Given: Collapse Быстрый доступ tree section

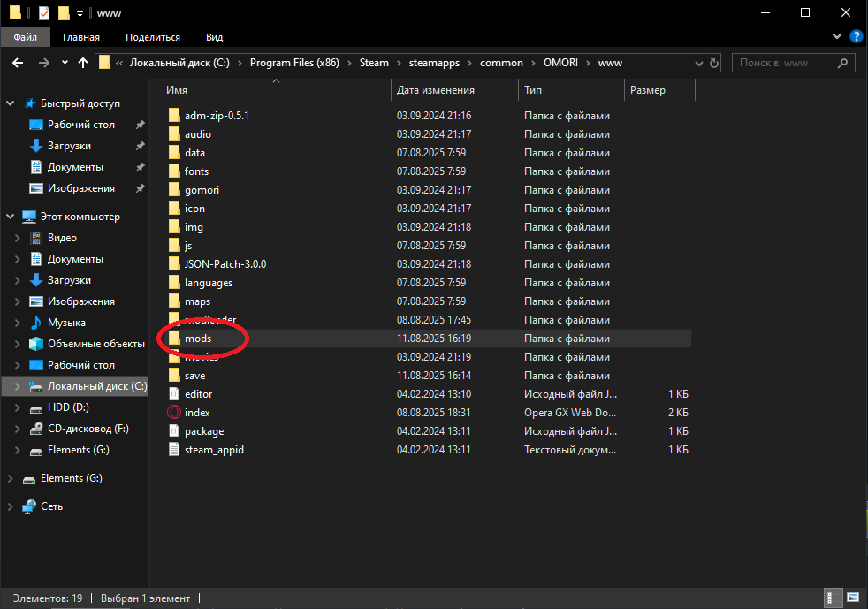Looking at the screenshot, I should 10,103.
